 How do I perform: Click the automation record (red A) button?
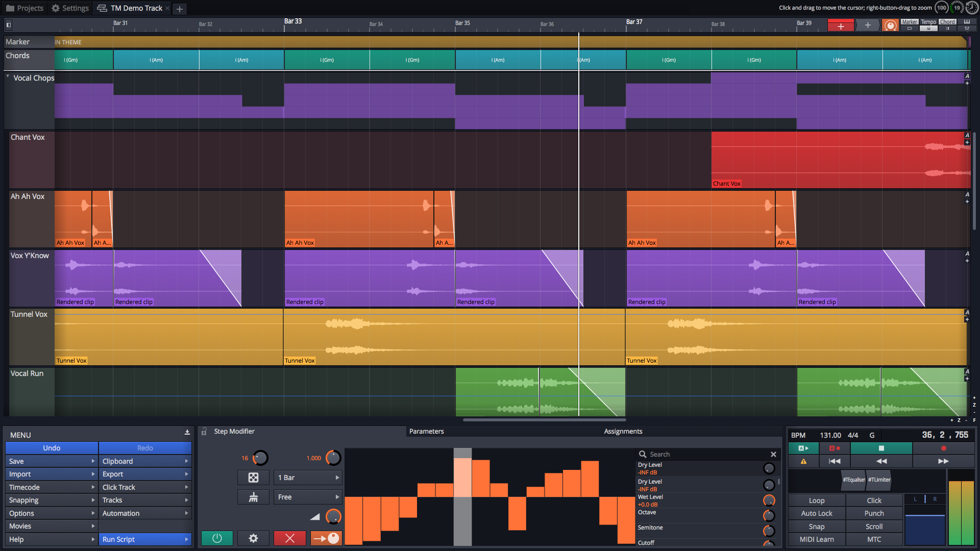tap(835, 448)
